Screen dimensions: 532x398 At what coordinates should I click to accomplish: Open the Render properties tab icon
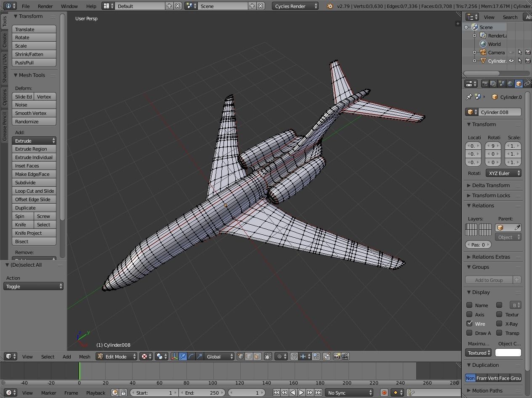pos(485,84)
